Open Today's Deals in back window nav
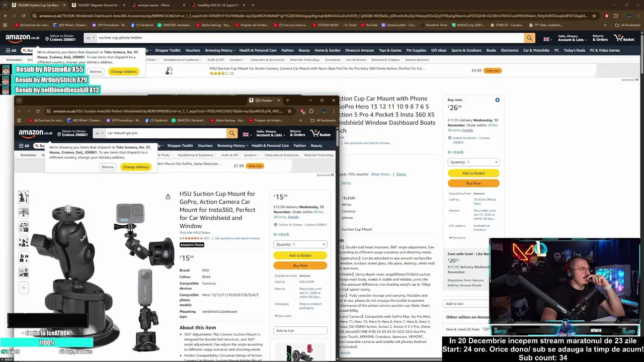Screen dimensions: 644x362 click(x=575, y=50)
